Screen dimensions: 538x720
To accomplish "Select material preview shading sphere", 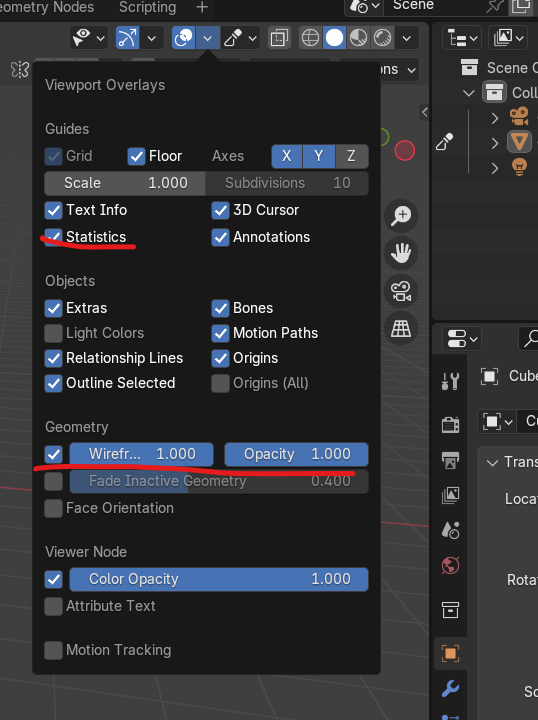I will [x=358, y=38].
